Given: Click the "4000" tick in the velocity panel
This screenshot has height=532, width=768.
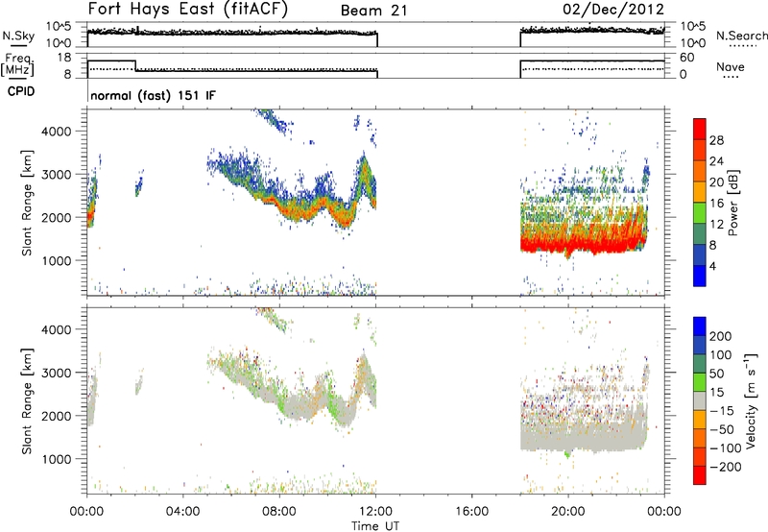Looking at the screenshot, I should pos(56,329).
